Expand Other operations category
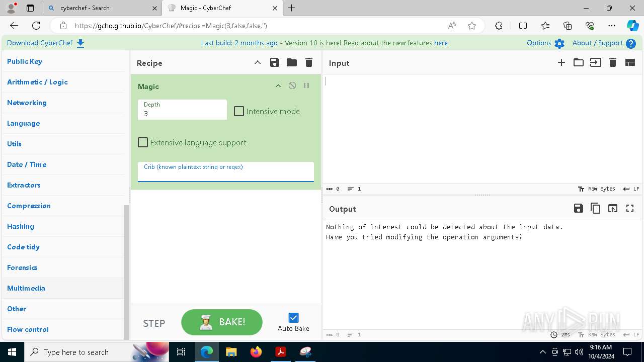The image size is (644, 362). coord(63,309)
